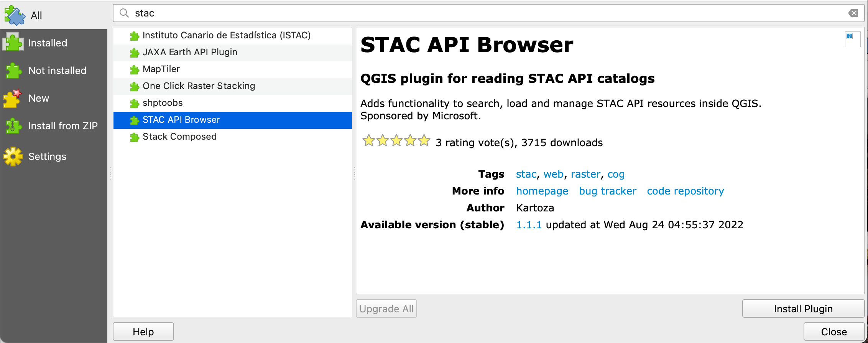Click icon beside One Click Raster Stacking
This screenshot has width=868, height=343.
(x=134, y=86)
